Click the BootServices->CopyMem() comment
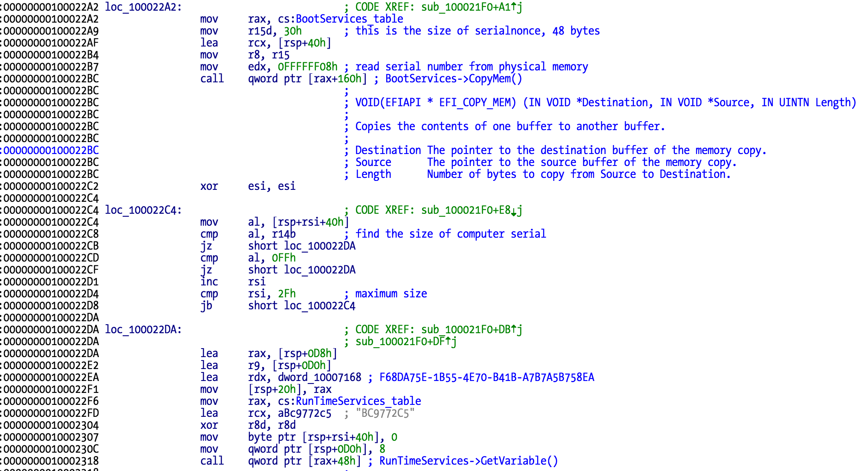The width and height of the screenshot is (868, 471). point(454,78)
